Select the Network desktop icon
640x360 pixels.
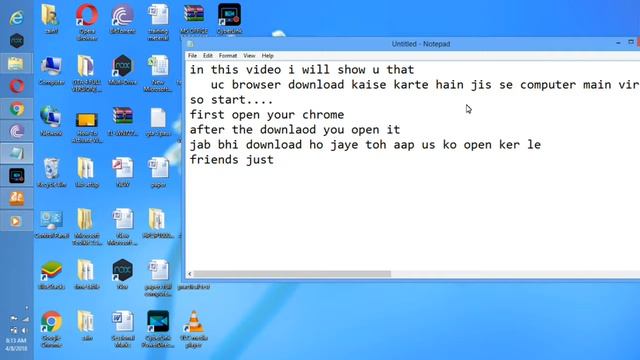[x=51, y=122]
